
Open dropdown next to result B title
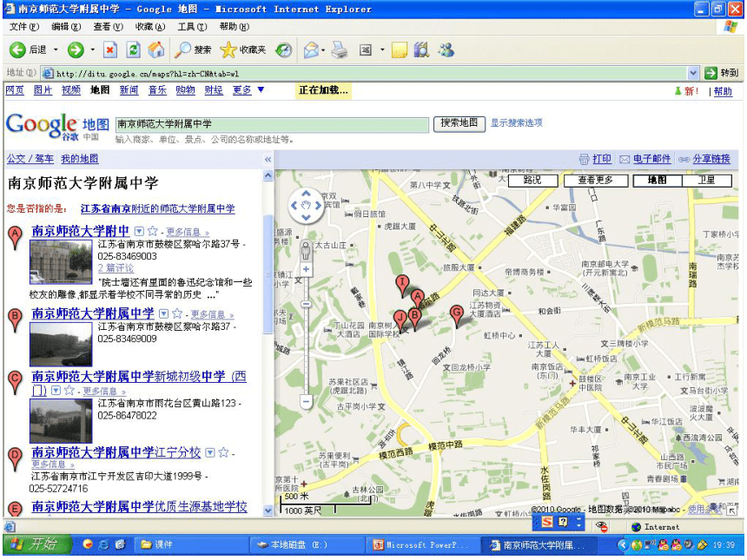pos(163,313)
